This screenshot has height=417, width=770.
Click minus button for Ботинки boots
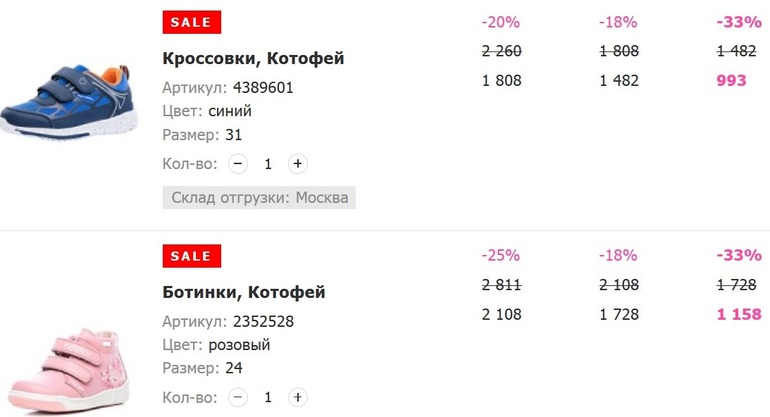[238, 398]
